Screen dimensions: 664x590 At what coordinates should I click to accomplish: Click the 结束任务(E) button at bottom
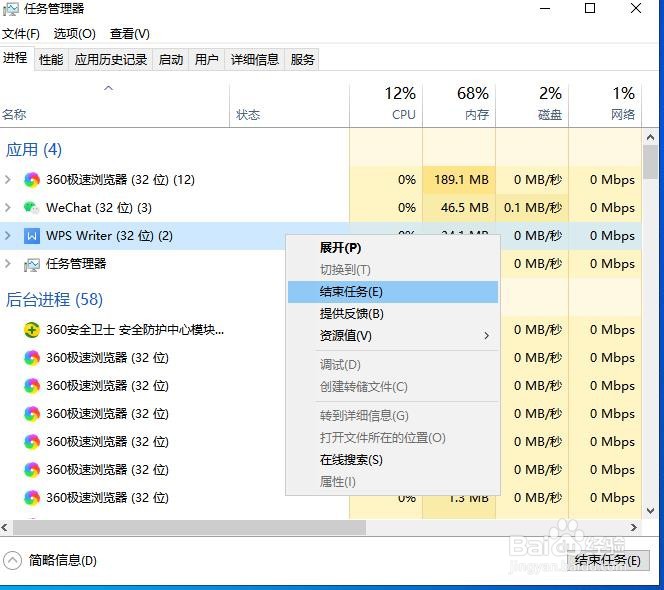pos(607,560)
